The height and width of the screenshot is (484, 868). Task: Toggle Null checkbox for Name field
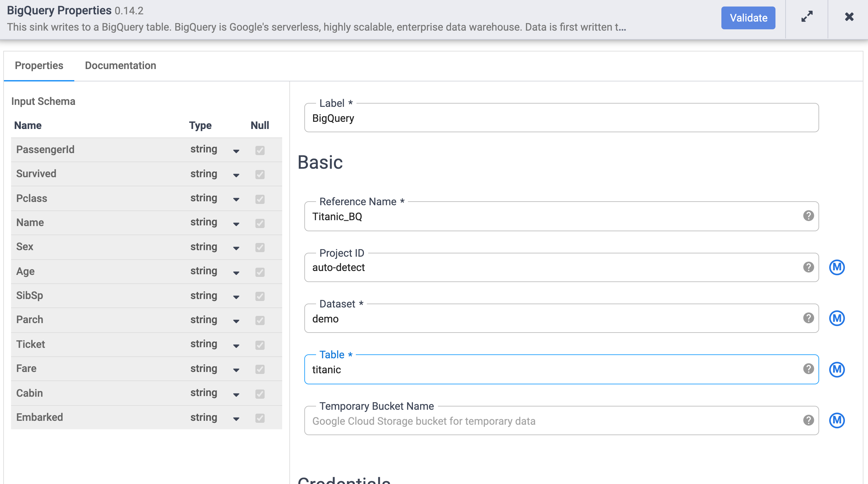[260, 223]
